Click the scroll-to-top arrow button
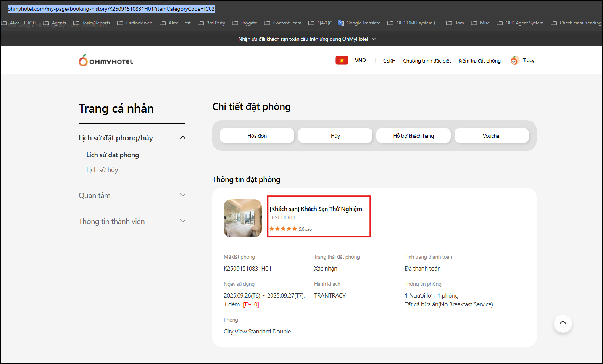The height and width of the screenshot is (364, 603). [563, 324]
